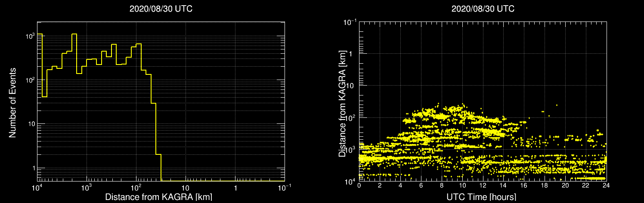
Task: Click the 10^2 tick on the scatter plot's distance axis
Action: (x=350, y=117)
